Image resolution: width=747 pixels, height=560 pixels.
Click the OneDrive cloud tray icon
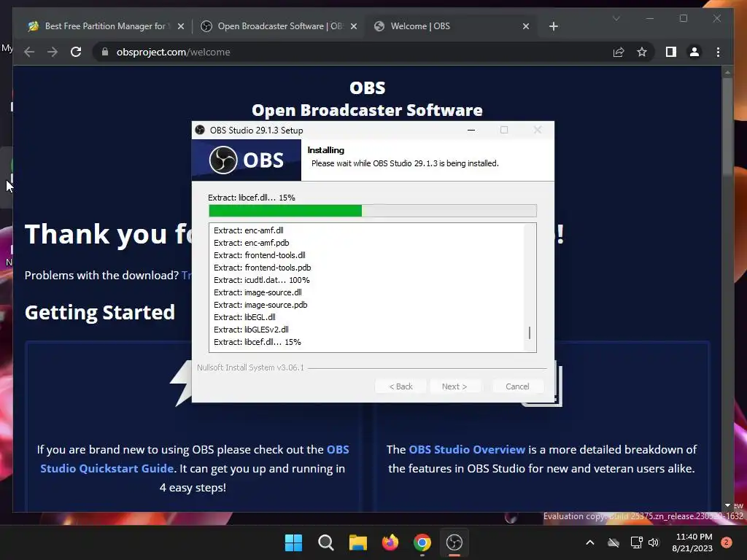click(614, 542)
